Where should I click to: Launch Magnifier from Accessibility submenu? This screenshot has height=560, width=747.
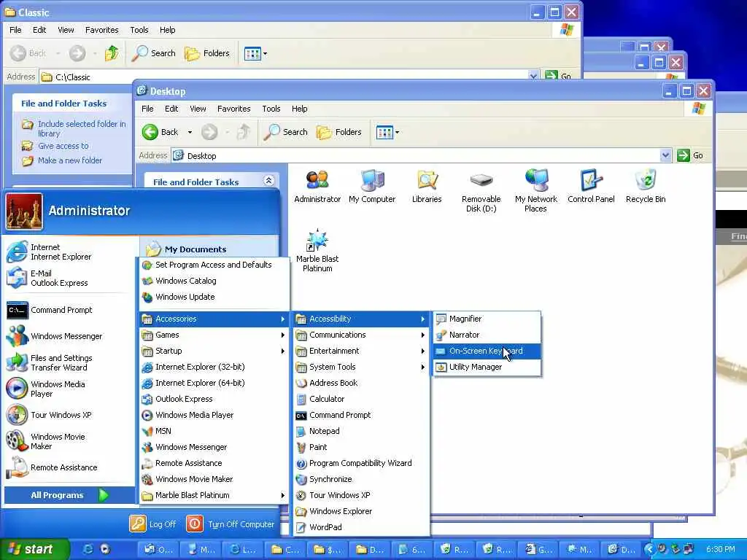487,319
